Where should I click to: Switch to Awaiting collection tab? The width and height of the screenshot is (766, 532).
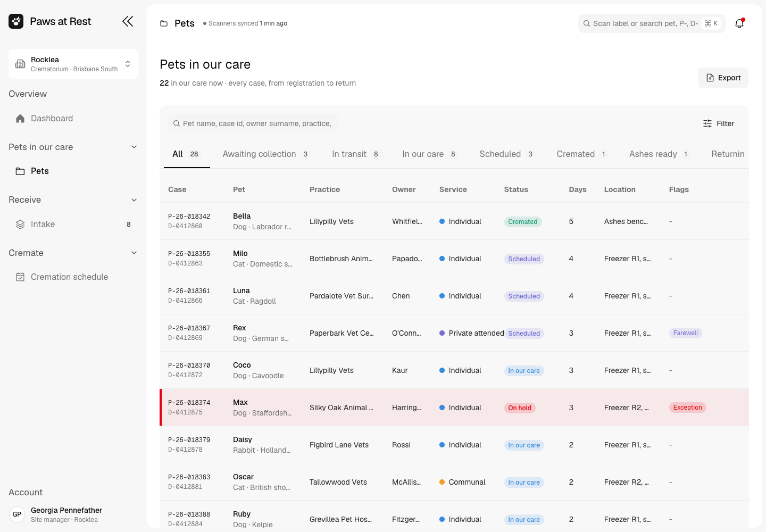(x=265, y=154)
